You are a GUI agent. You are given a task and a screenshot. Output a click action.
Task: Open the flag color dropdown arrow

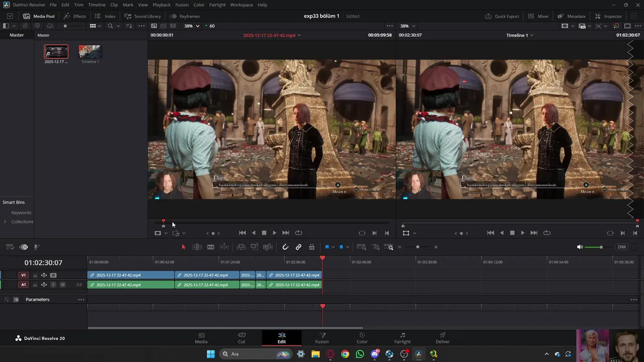333,247
